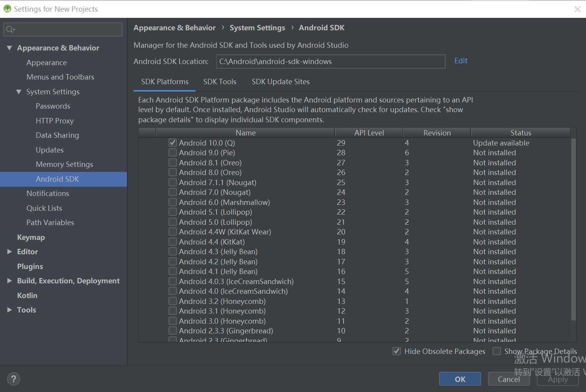Image resolution: width=586 pixels, height=392 pixels.
Task: Open the Keymap settings
Action: (x=31, y=237)
